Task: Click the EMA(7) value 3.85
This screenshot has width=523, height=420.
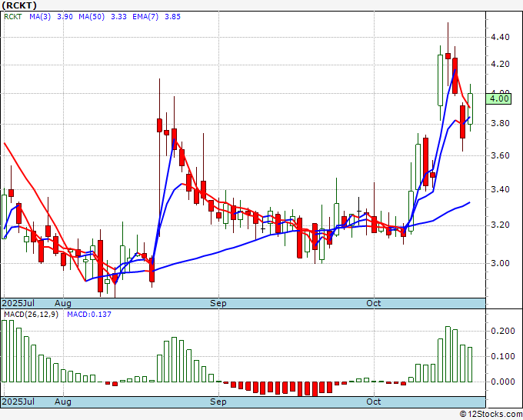Action: click(173, 17)
